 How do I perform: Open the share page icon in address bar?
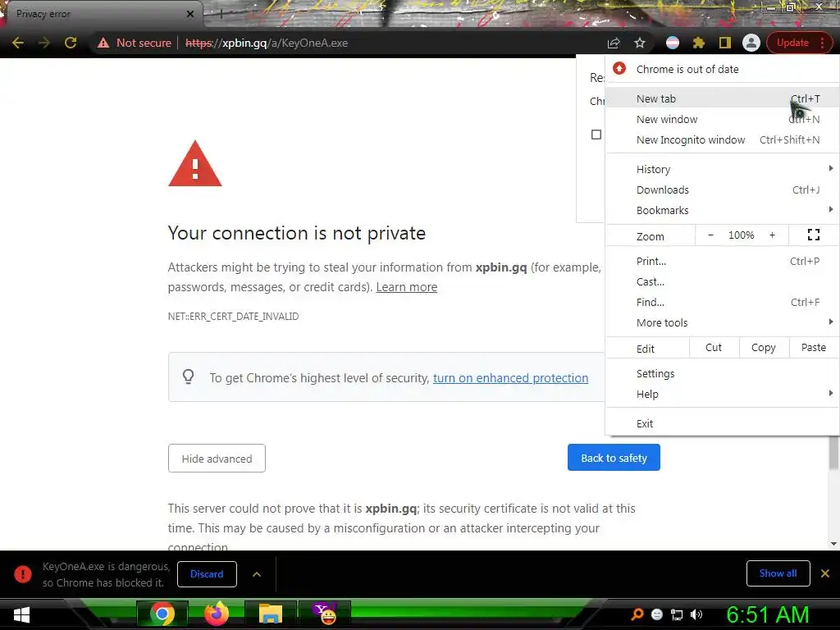[x=614, y=43]
